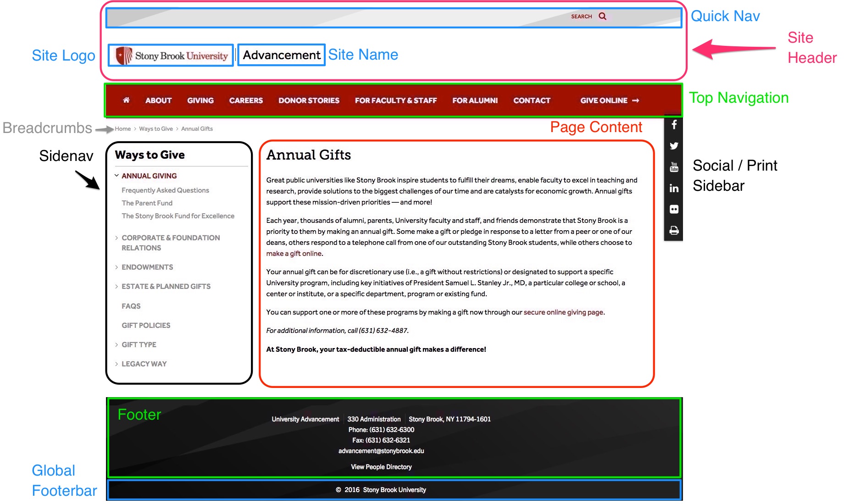The height and width of the screenshot is (504, 844).
Task: Open the Contact menu item
Action: pos(532,100)
